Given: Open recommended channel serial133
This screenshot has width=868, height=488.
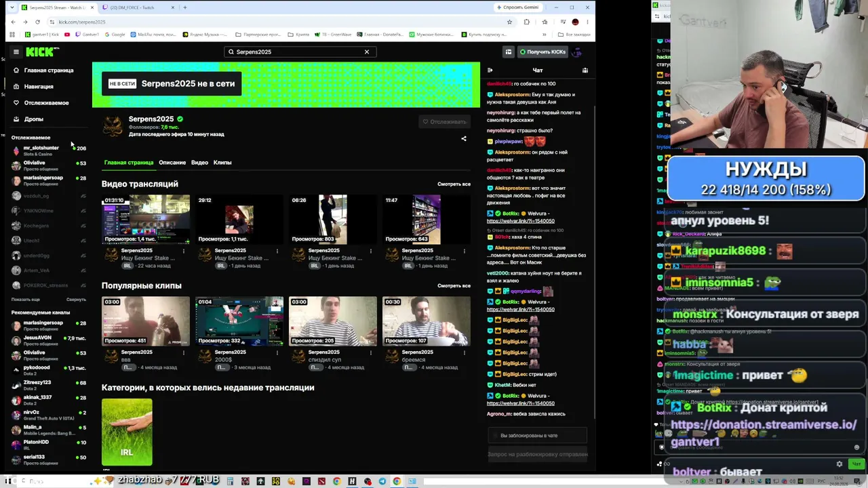Looking at the screenshot, I should pyautogui.click(x=49, y=460).
